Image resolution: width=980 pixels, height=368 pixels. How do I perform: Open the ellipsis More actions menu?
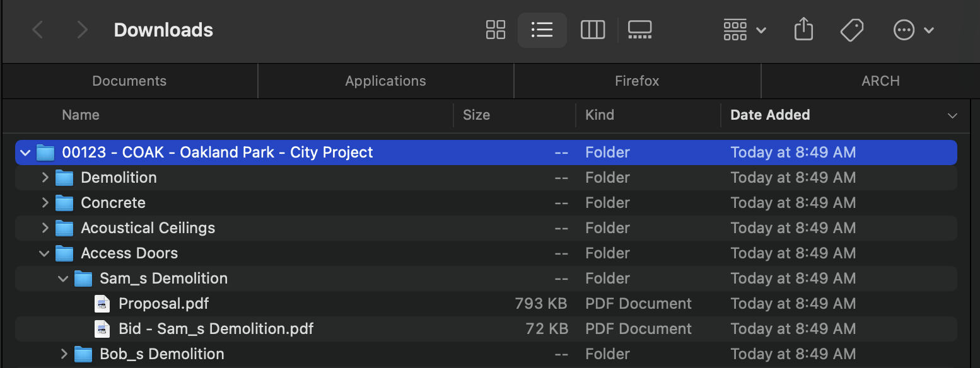(x=913, y=30)
